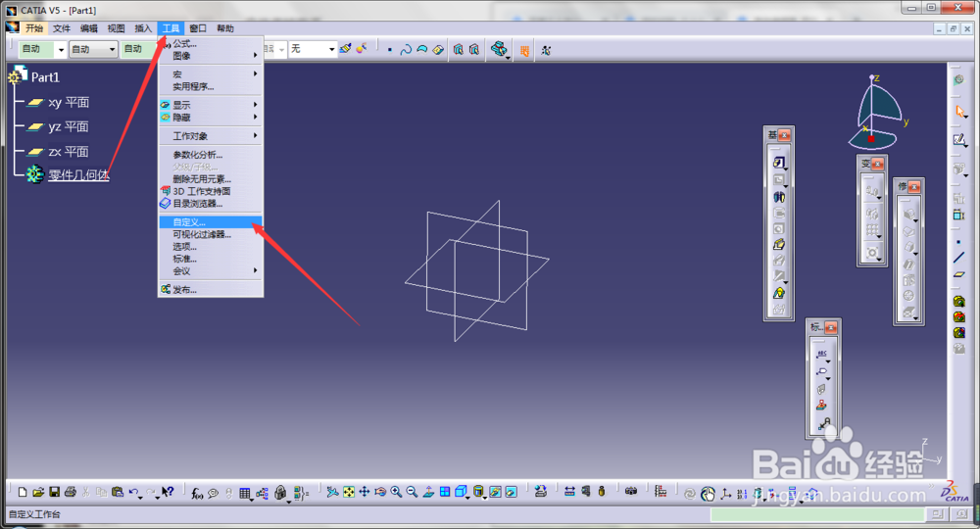Click Paste clipboard icon
Viewport: 980px width, 529px height.
coord(117,492)
